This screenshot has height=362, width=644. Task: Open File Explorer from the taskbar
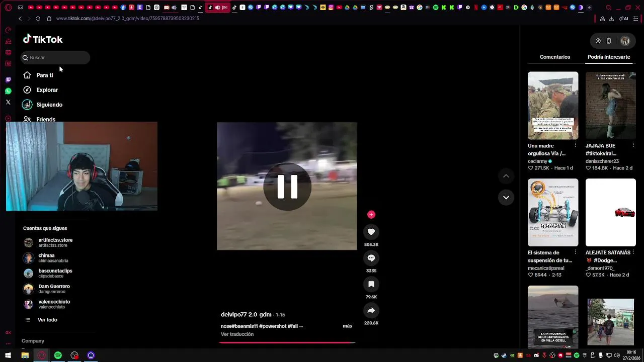(25, 355)
